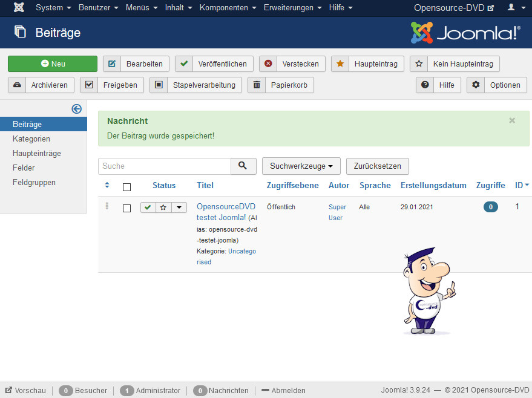
Task: Click the sort order arrows column header
Action: (x=107, y=185)
